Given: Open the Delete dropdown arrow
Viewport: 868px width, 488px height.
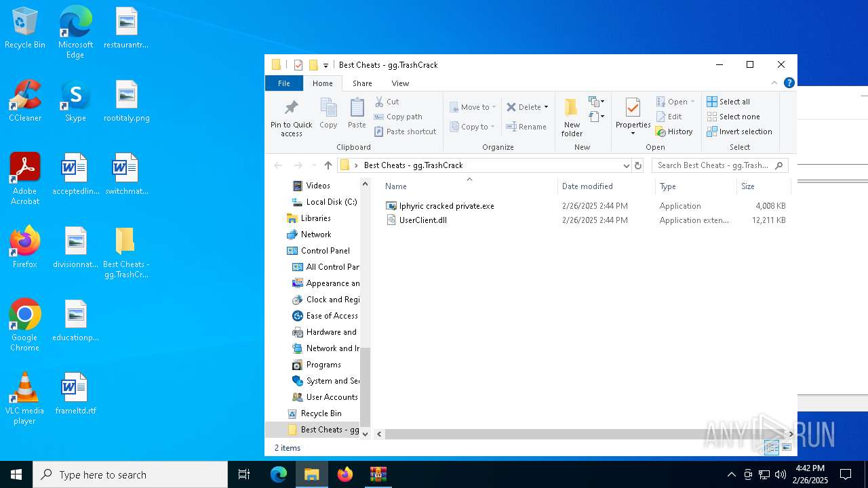Looking at the screenshot, I should click(x=547, y=107).
